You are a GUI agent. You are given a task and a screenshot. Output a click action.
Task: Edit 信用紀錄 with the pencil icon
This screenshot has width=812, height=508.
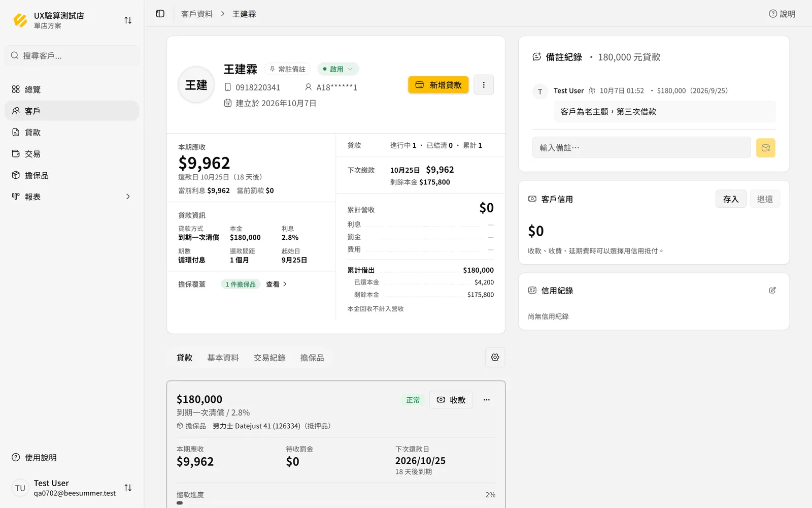pyautogui.click(x=772, y=291)
